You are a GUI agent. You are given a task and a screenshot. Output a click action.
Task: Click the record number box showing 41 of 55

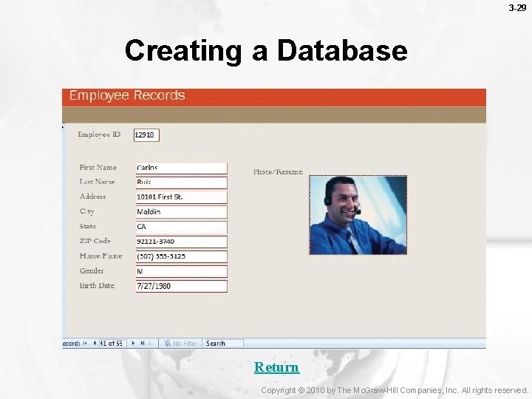tap(112, 344)
